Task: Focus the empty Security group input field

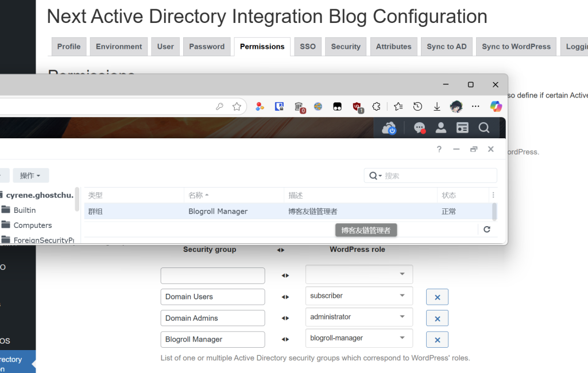Action: point(212,275)
